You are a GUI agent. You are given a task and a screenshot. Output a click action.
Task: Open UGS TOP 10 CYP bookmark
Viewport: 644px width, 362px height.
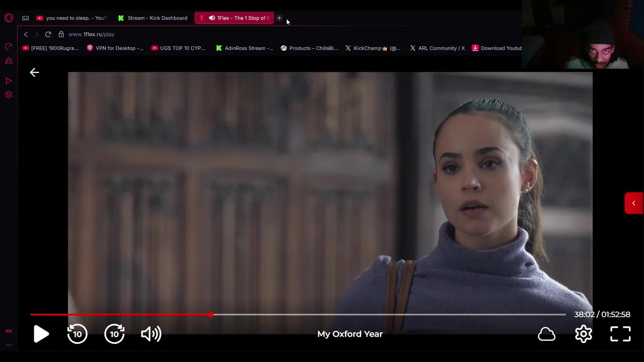click(x=179, y=48)
